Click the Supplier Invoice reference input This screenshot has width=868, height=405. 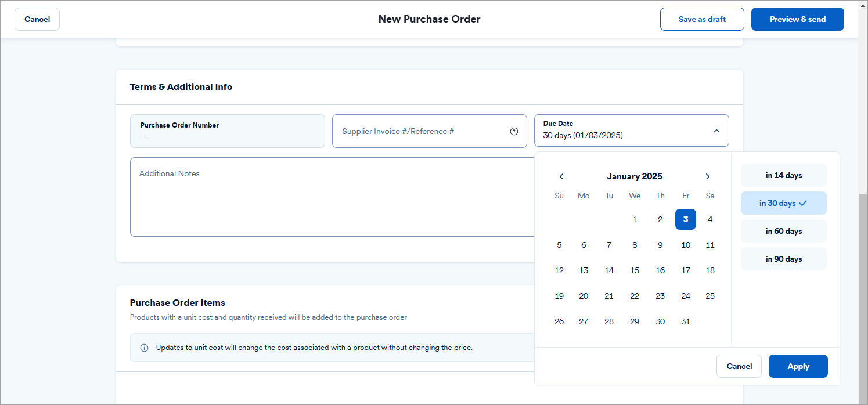418,131
